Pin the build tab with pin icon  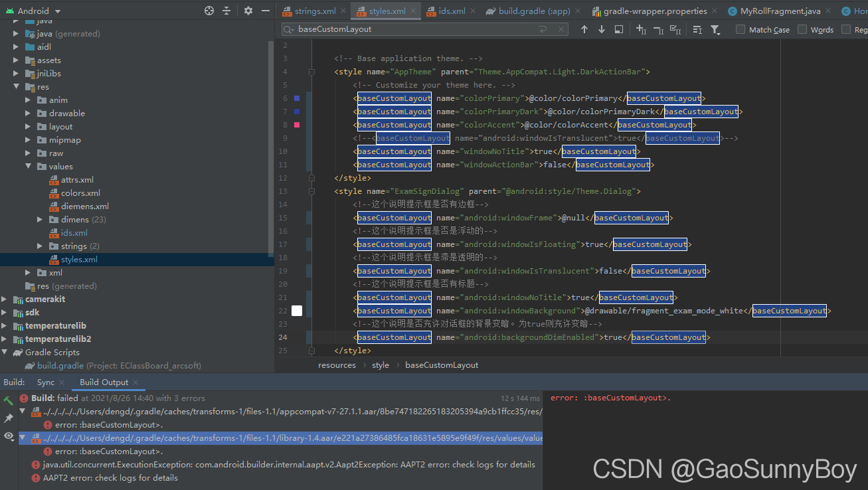[9, 418]
